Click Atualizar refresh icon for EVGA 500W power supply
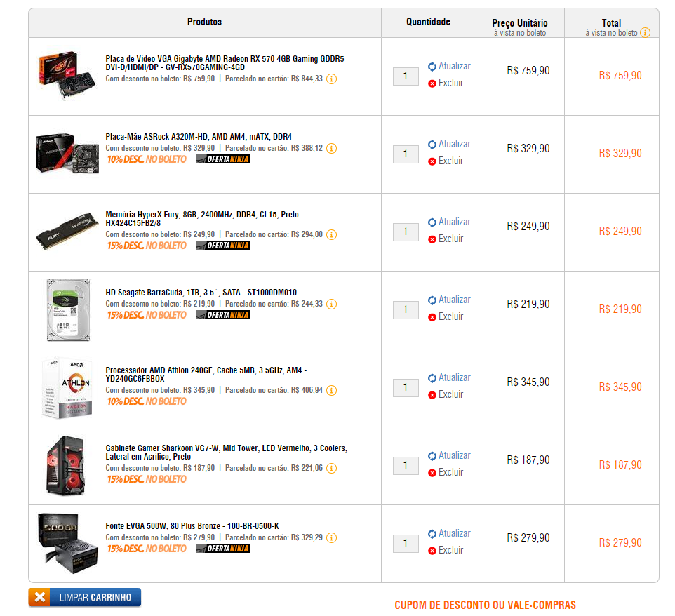Viewport: 675px width, 616px height. [x=432, y=534]
